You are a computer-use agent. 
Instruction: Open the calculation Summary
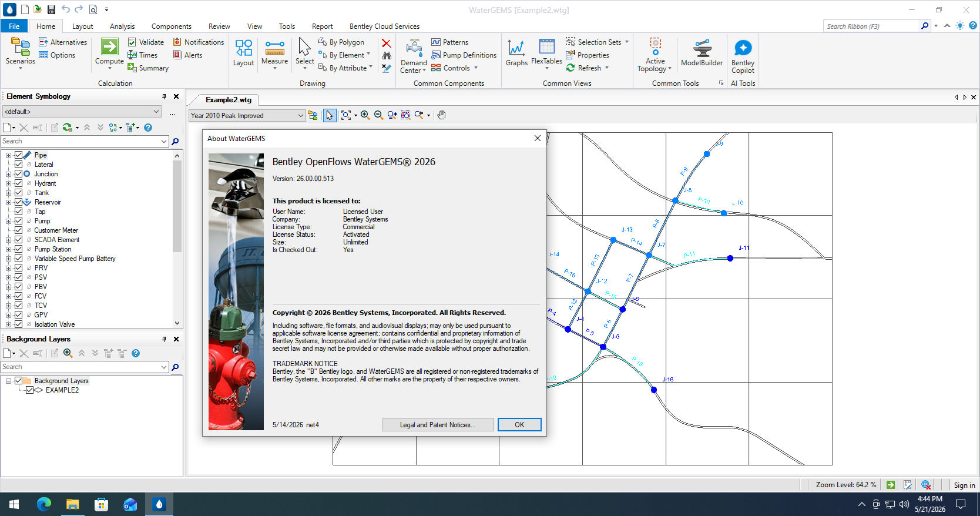pyautogui.click(x=148, y=68)
